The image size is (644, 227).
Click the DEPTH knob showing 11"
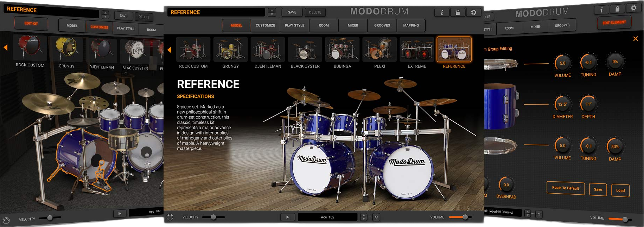(x=588, y=104)
